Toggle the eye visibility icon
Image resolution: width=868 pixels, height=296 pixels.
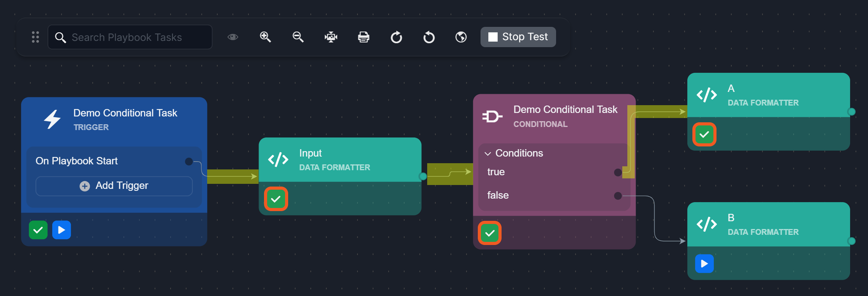233,37
